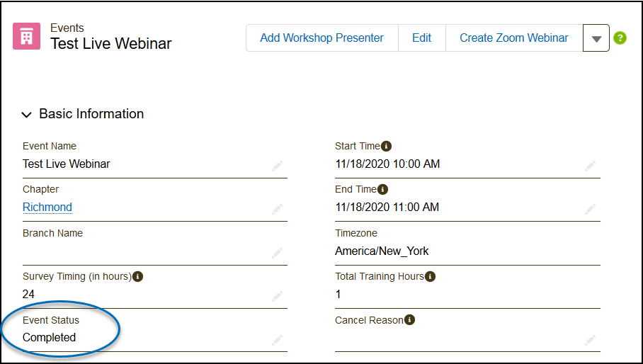
Task: Click pencil icon beside Event Status
Action: (x=277, y=341)
